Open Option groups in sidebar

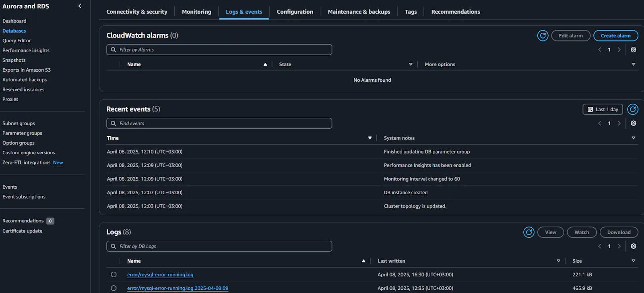point(19,143)
